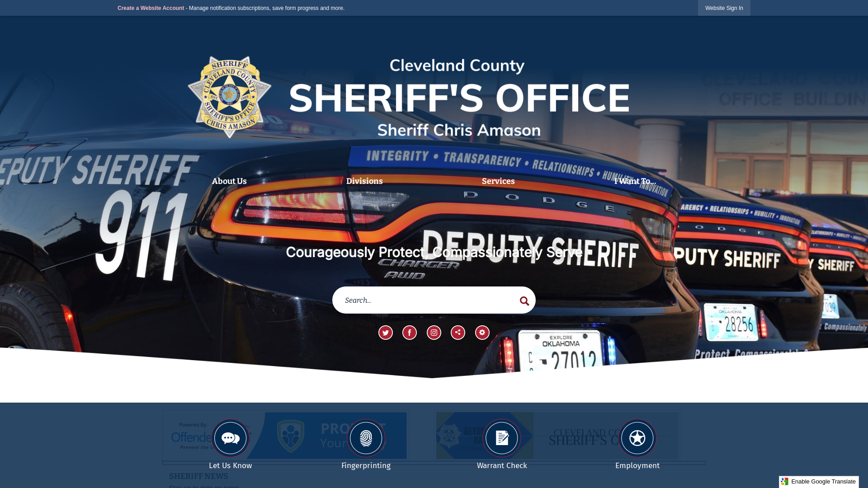
Task: Click the share icon in social bar
Action: coord(458,333)
